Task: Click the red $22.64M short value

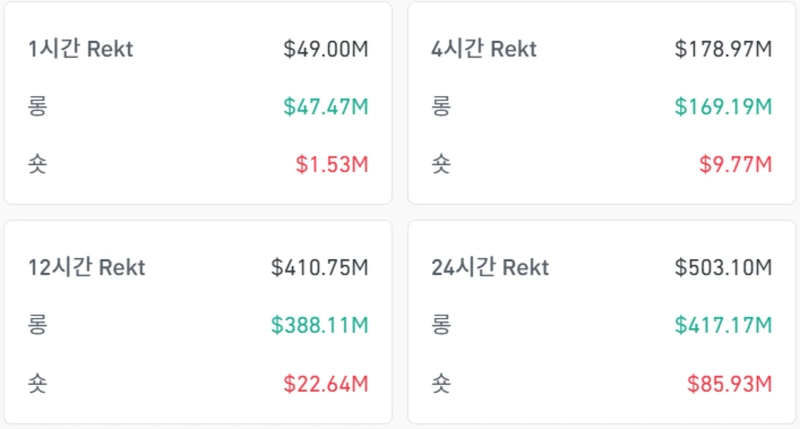Action: (326, 383)
